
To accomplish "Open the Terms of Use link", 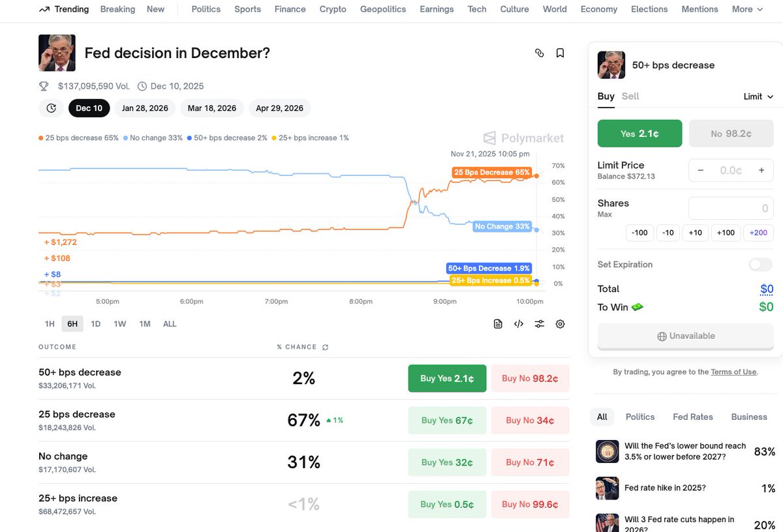I will pos(733,372).
